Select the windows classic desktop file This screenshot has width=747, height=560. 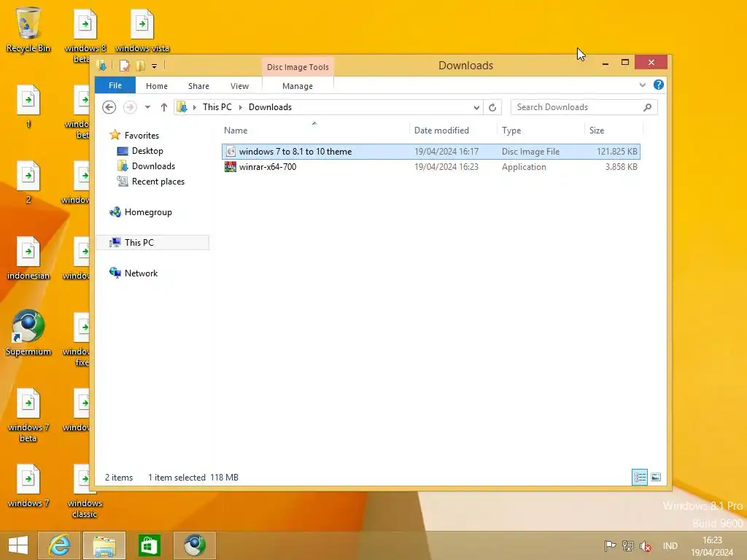(85, 491)
